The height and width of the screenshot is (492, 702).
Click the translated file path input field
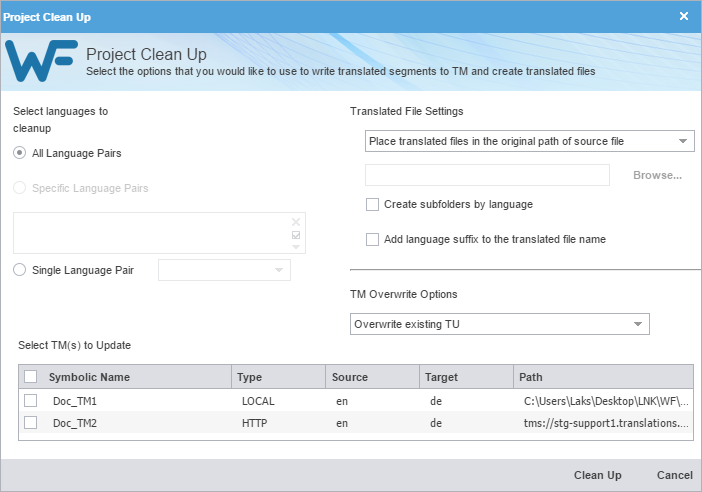click(487, 175)
